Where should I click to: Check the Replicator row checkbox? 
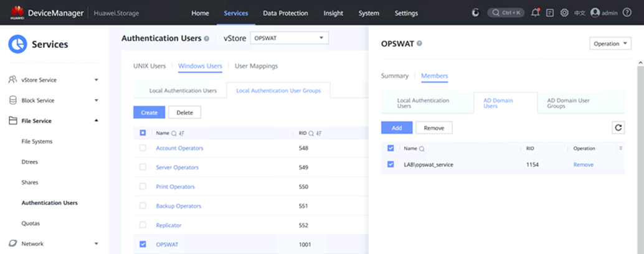click(x=143, y=225)
